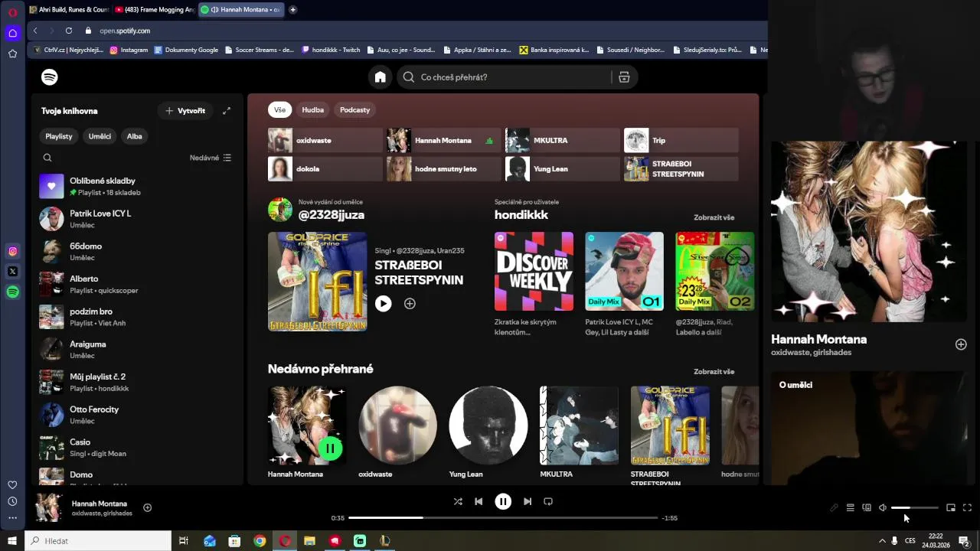The height and width of the screenshot is (551, 980).
Task: Add STRAßEBOI STREETSPYNIN single to library
Action: point(410,304)
